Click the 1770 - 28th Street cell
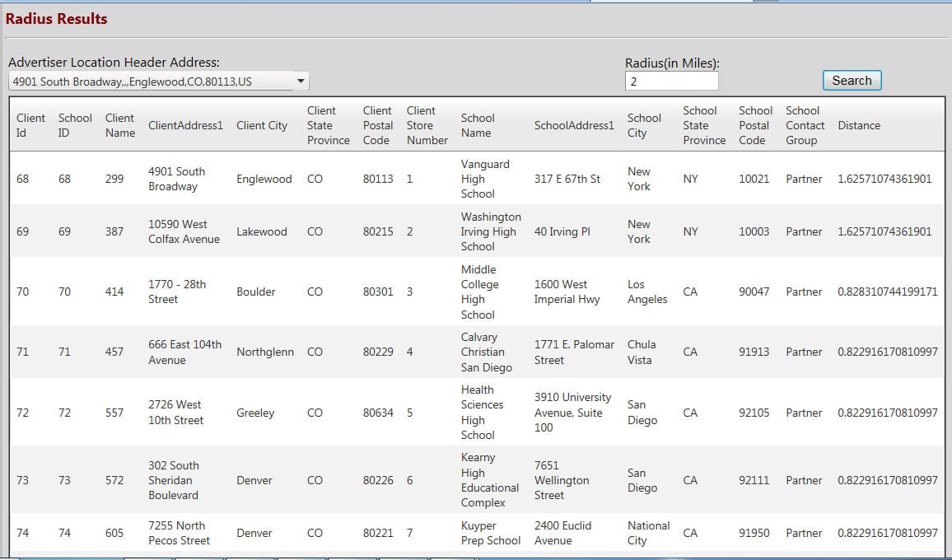Screen dimensions: 952x560 click(177, 292)
